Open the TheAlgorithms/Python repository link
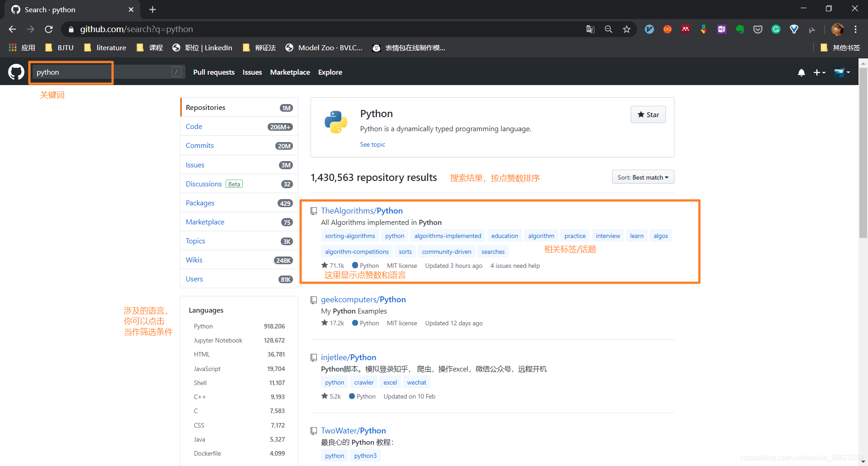Image resolution: width=868 pixels, height=466 pixels. click(362, 211)
